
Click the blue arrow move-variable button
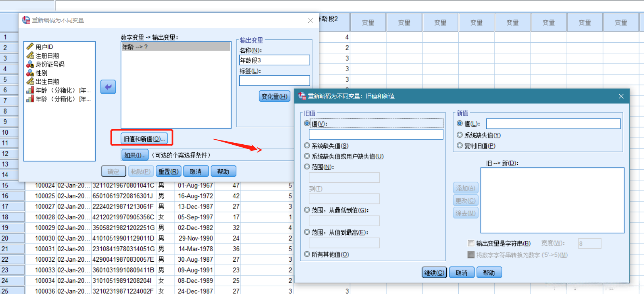point(108,87)
